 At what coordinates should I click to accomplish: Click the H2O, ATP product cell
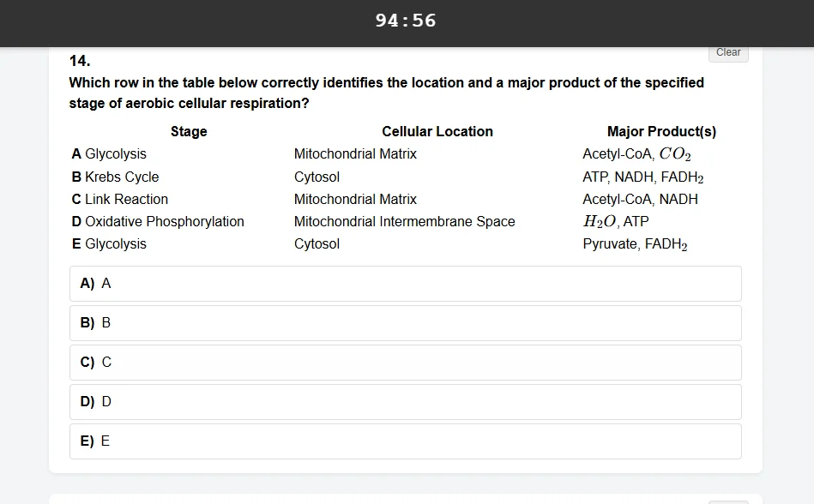pos(616,221)
